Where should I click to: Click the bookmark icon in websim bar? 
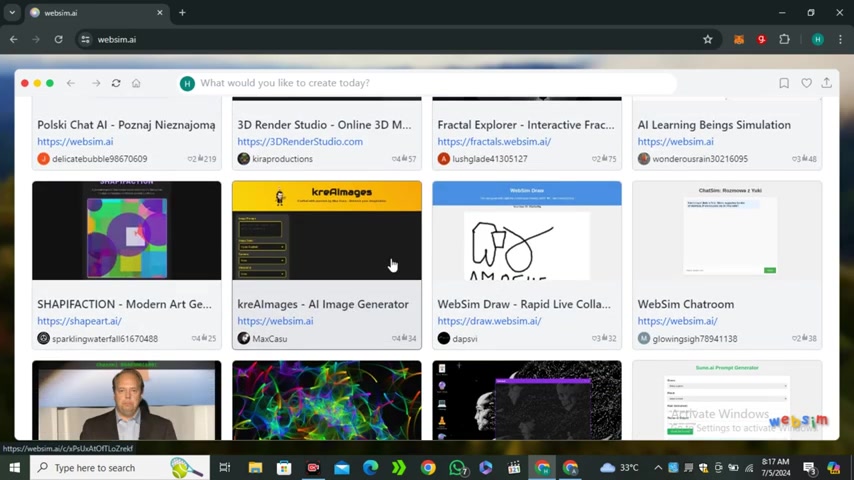click(784, 83)
